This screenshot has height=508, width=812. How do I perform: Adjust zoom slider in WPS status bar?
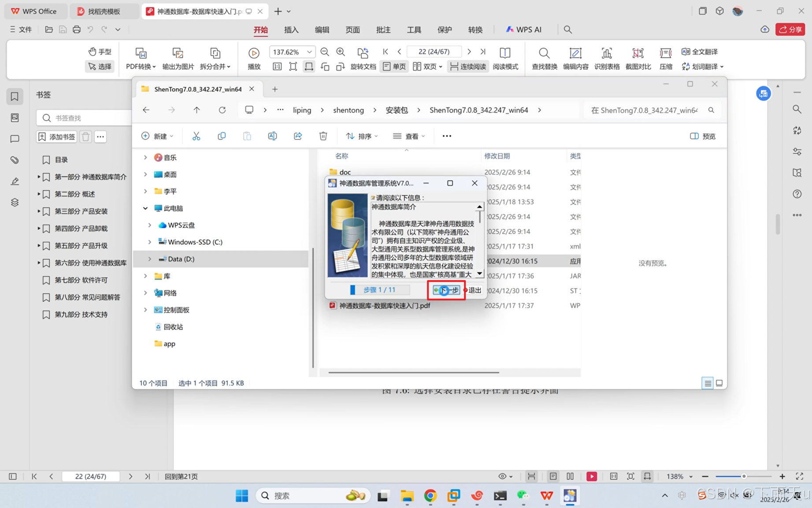[x=744, y=476]
